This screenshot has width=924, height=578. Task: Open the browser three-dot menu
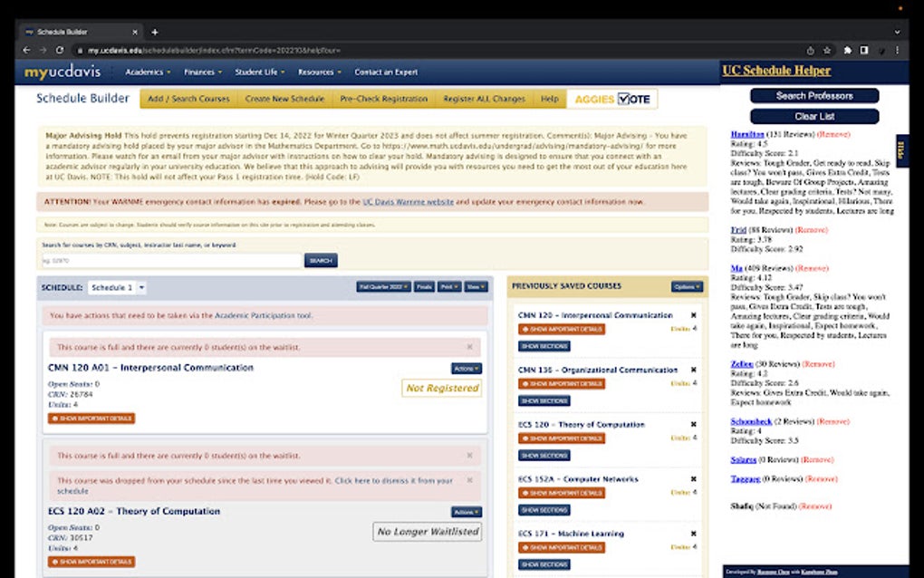tap(897, 50)
